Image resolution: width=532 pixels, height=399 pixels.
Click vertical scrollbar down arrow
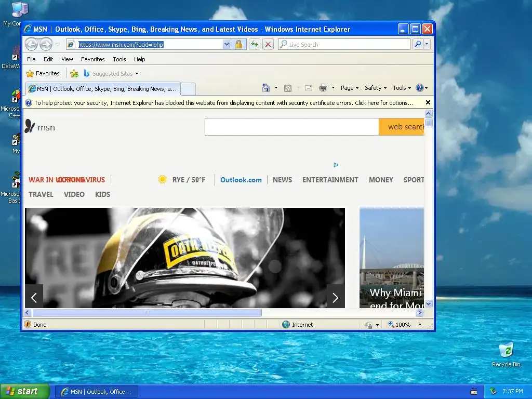(428, 303)
